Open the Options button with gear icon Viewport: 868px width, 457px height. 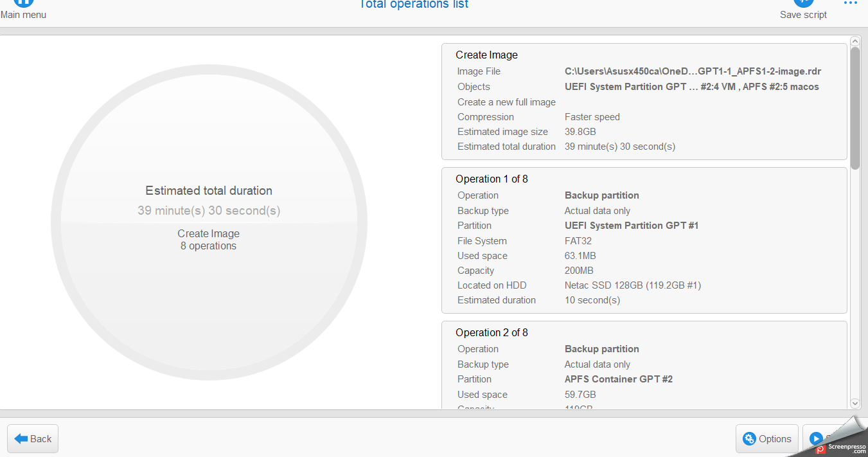coord(766,438)
